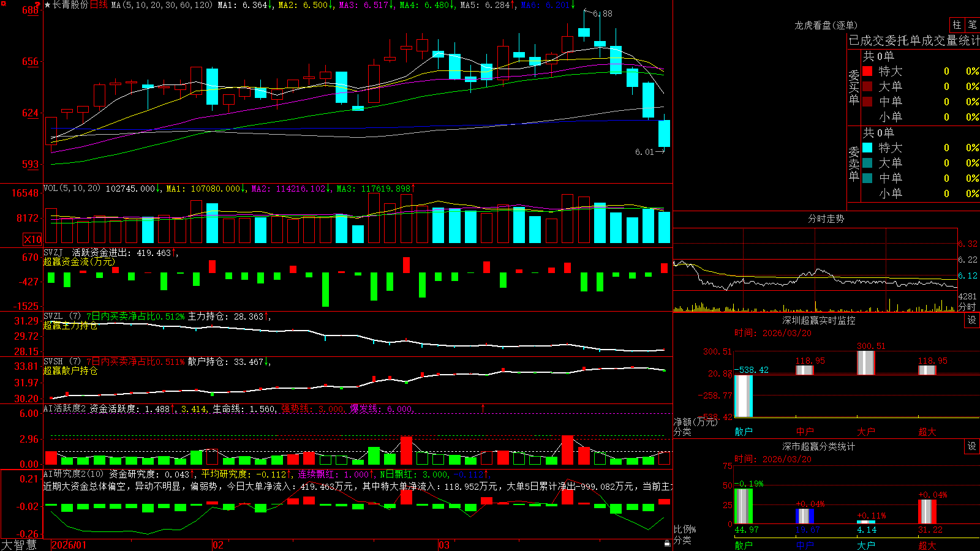Click 已成交委托单成交量统计 header
The image size is (980, 551).
click(x=914, y=40)
